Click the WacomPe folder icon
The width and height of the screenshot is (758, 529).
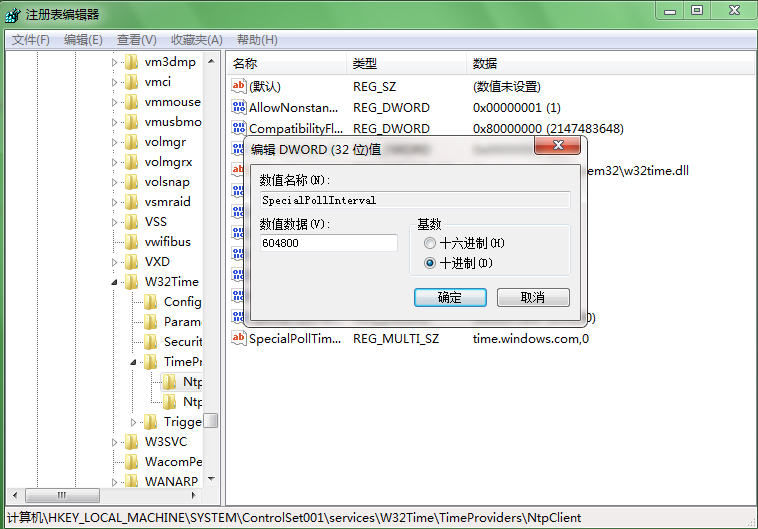pos(132,462)
